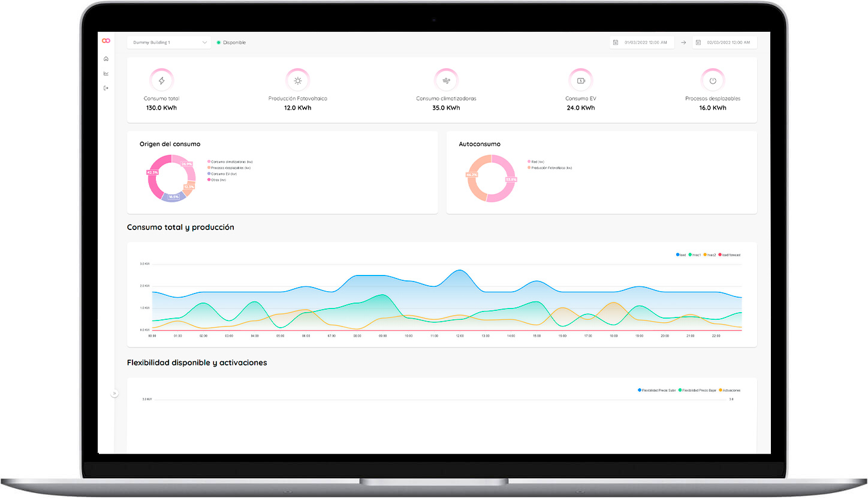The image size is (868, 499).
Task: Expand the collapsed sidebar with double chevron
Action: point(114,394)
